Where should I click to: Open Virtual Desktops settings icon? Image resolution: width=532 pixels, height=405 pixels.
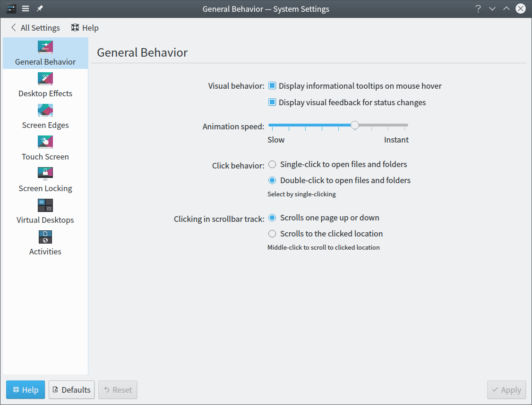click(x=45, y=205)
